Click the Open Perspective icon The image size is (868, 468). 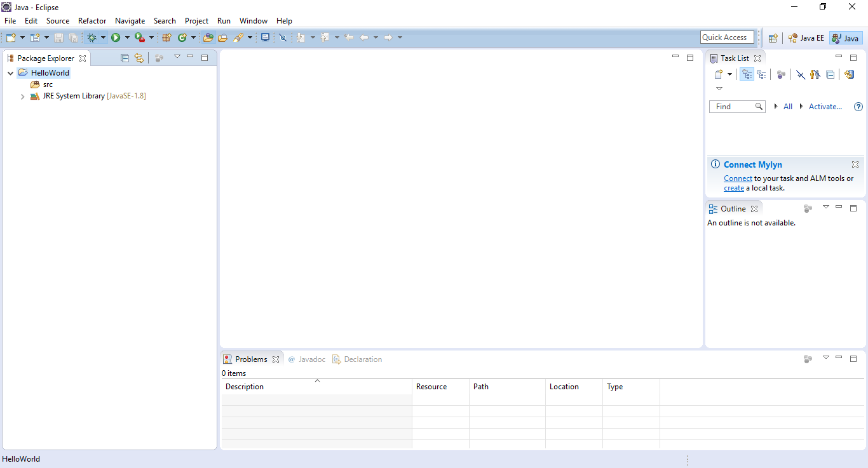pyautogui.click(x=773, y=38)
